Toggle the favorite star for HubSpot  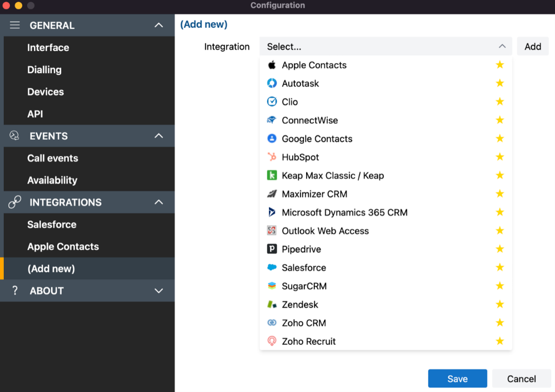[x=500, y=157]
